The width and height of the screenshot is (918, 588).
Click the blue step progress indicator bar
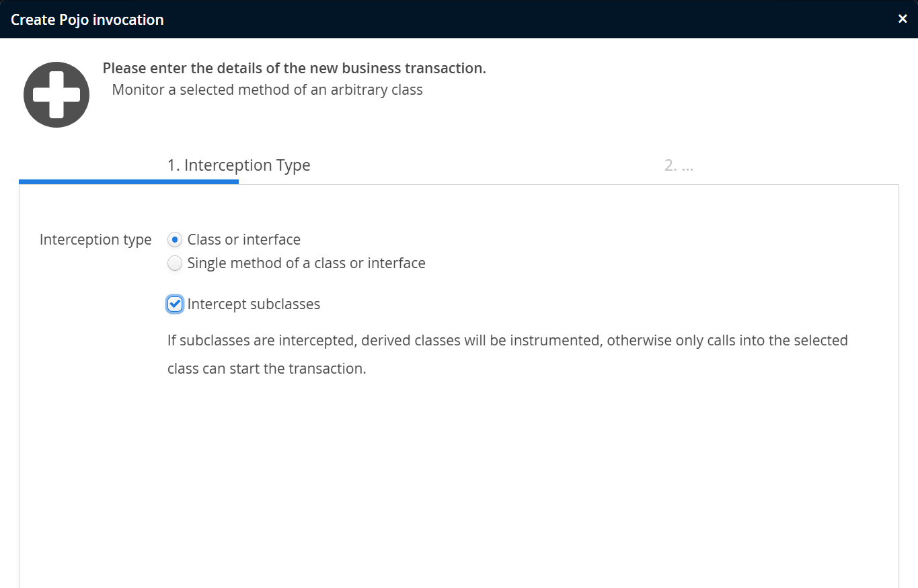[128, 181]
